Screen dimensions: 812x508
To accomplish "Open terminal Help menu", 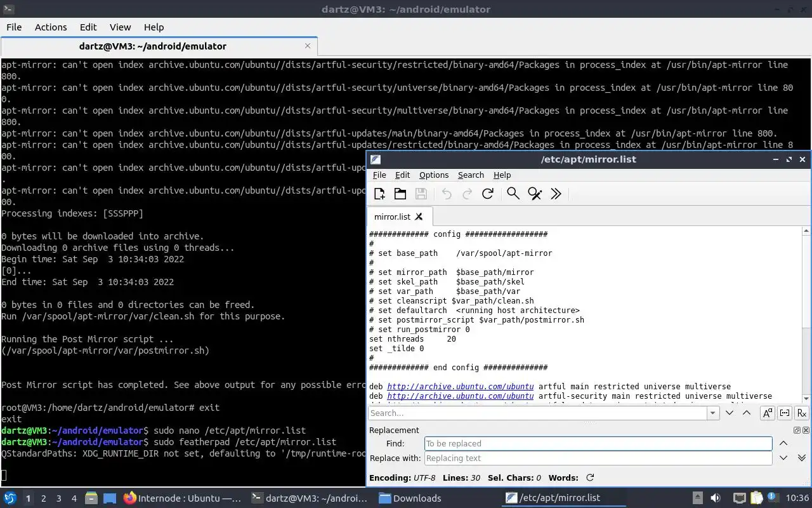I will point(154,27).
